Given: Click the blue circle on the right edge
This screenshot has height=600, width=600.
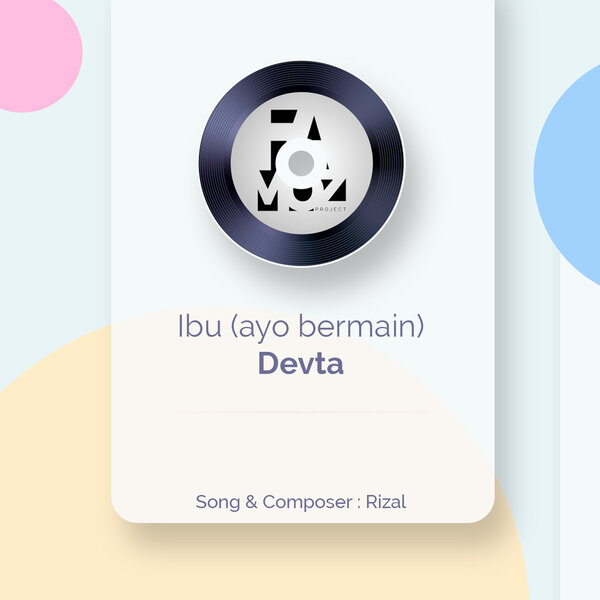Looking at the screenshot, I should pos(567,174).
